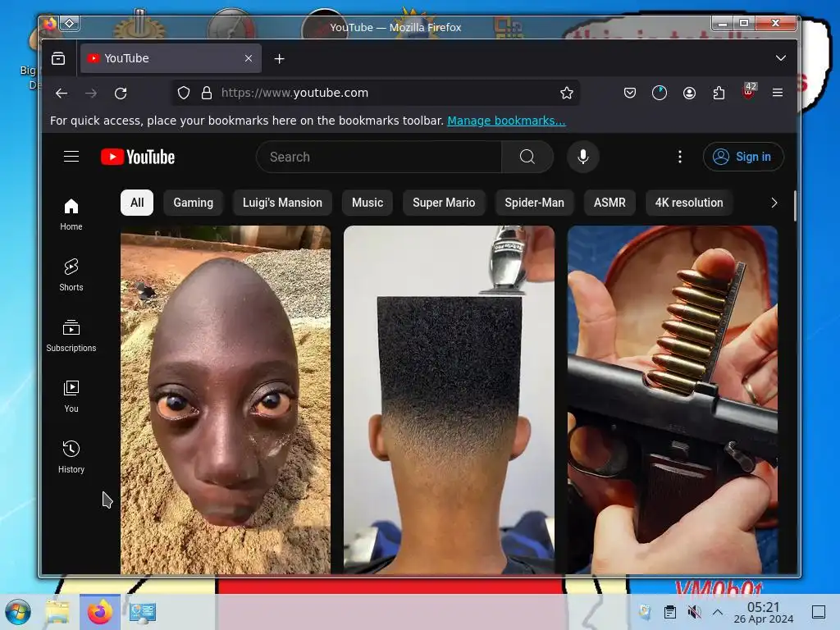840x630 pixels.
Task: Click the Firefox forward arrow
Action: pyautogui.click(x=91, y=94)
